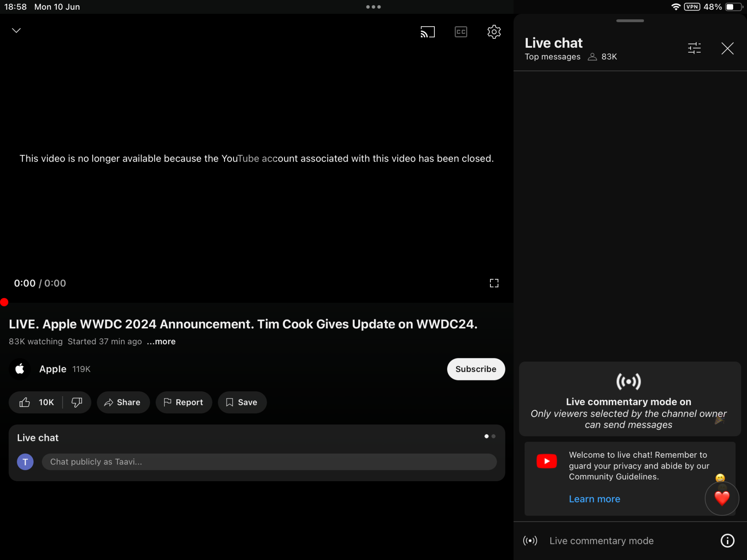Enter fullscreen mode icon
The image size is (747, 560).
494,283
